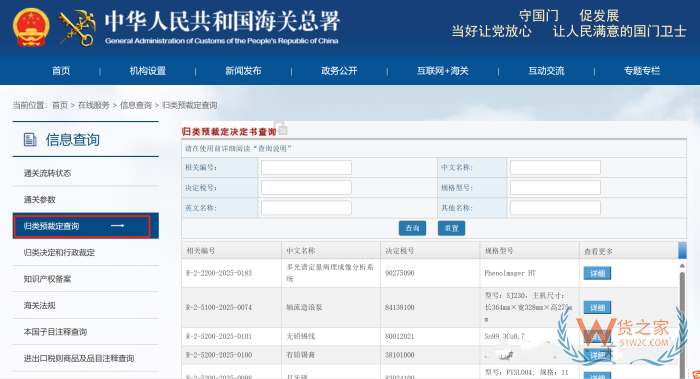
Task: Focus the 其他名称 input field
Action: point(555,208)
